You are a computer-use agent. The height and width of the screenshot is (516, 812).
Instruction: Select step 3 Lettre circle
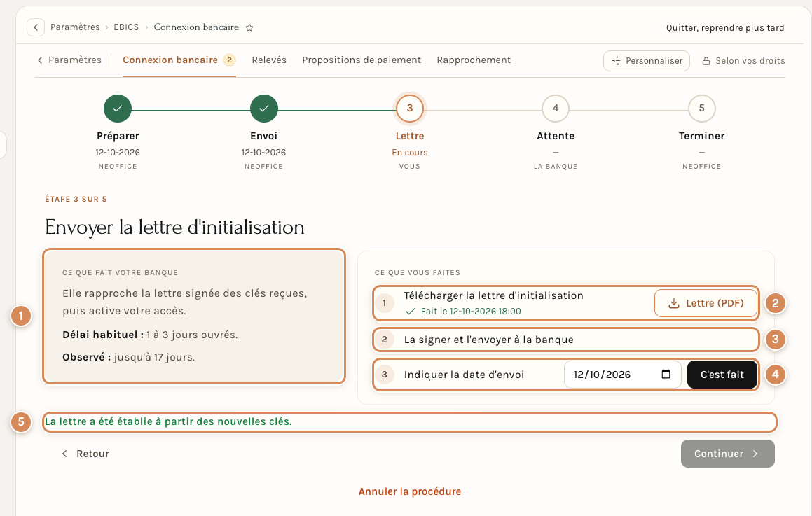(x=410, y=108)
